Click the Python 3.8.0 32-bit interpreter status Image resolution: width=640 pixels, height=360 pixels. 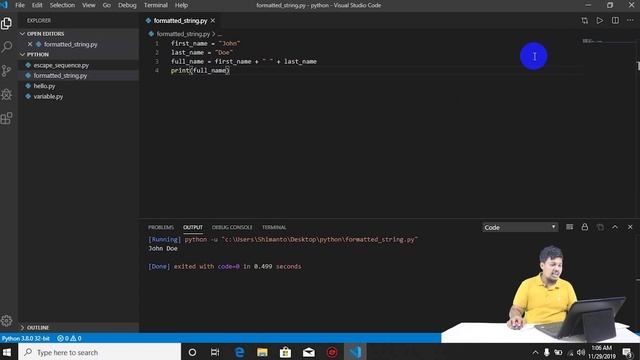coord(26,338)
